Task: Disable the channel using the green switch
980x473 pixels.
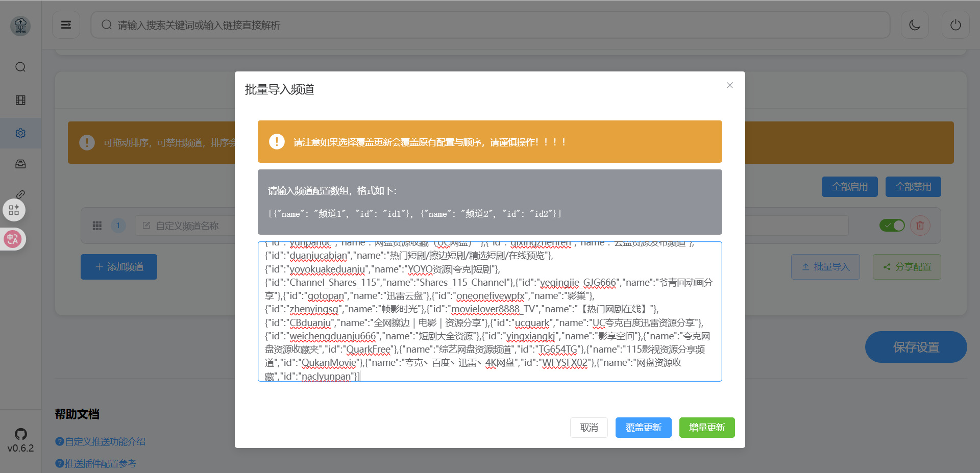Action: 892,226
